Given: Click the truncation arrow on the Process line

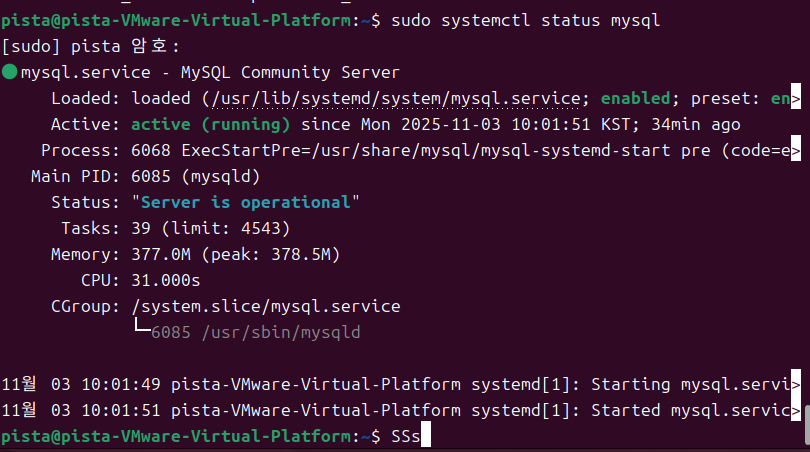Looking at the screenshot, I should (796, 150).
